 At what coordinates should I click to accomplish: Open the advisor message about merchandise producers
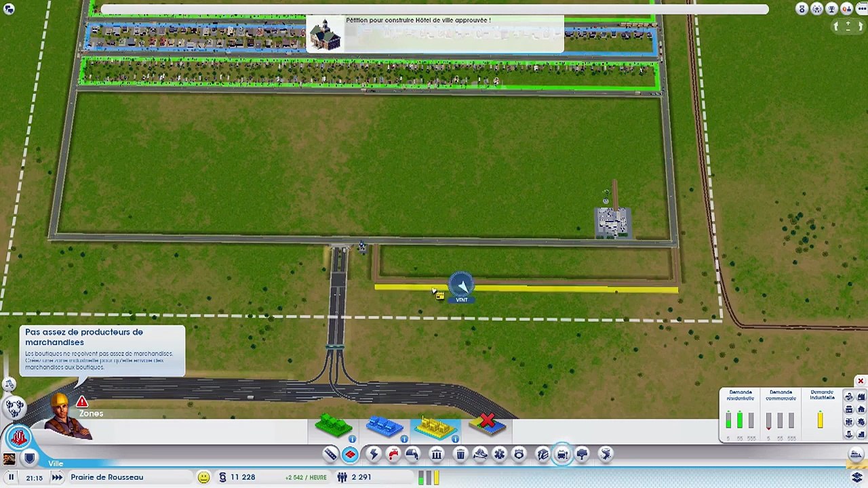click(102, 350)
